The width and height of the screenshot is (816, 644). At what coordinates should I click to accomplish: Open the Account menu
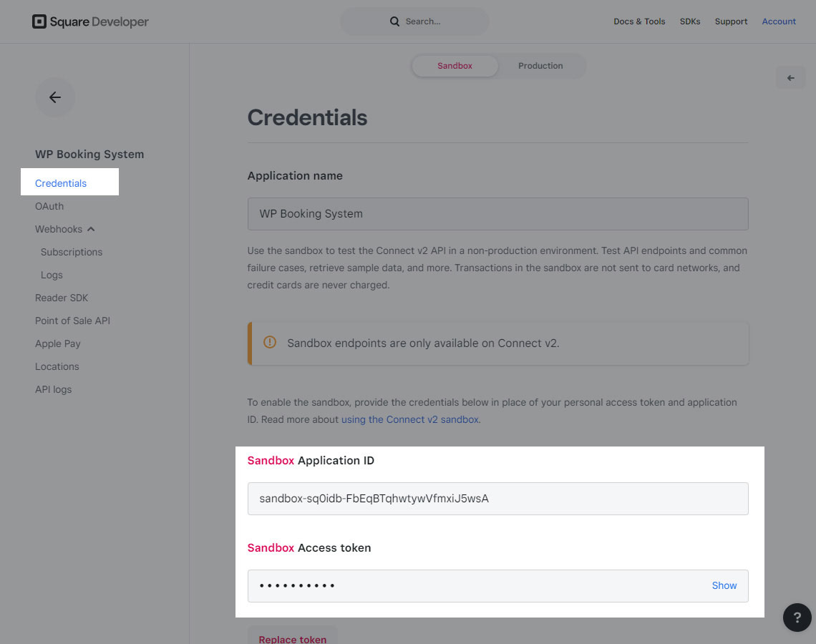[779, 21]
